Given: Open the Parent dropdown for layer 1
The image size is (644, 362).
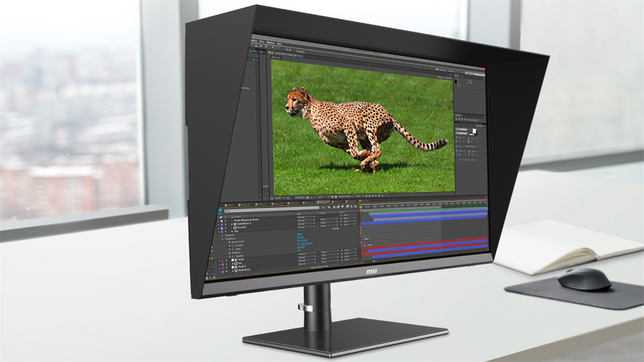Looking at the screenshot, I should 349,215.
